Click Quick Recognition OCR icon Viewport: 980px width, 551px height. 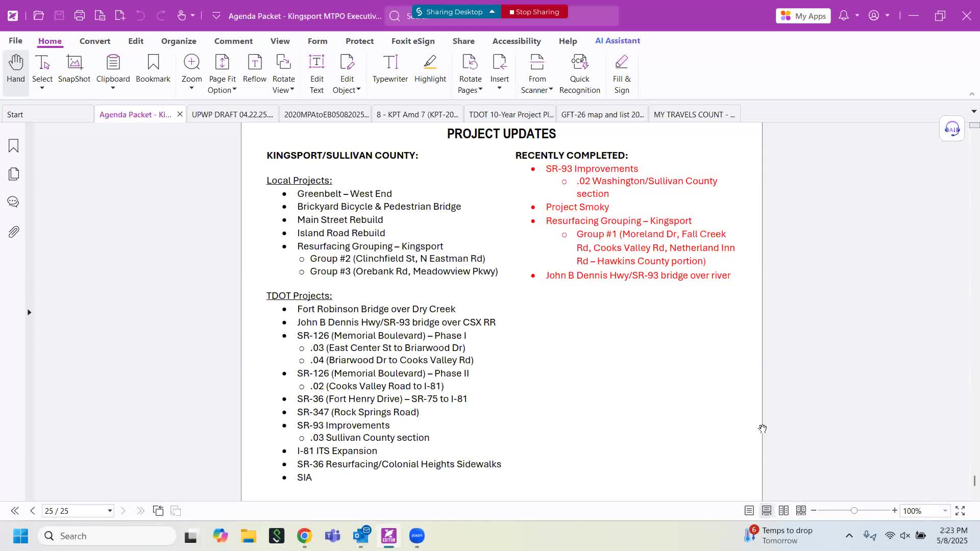click(x=579, y=63)
